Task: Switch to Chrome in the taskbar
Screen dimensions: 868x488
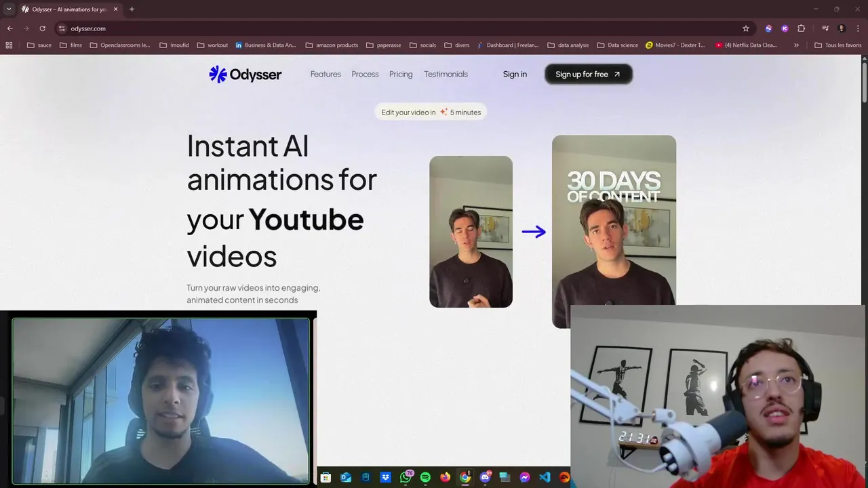Action: tap(465, 477)
